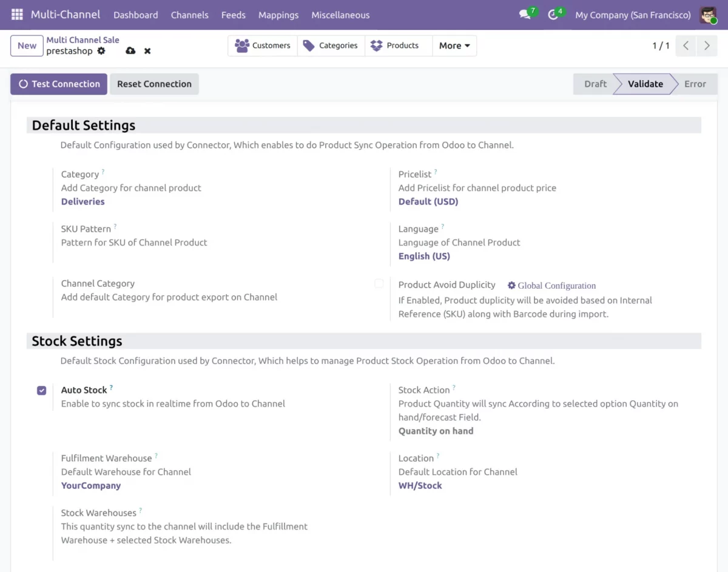Open the English (US) language field
The image size is (728, 572).
pos(424,256)
